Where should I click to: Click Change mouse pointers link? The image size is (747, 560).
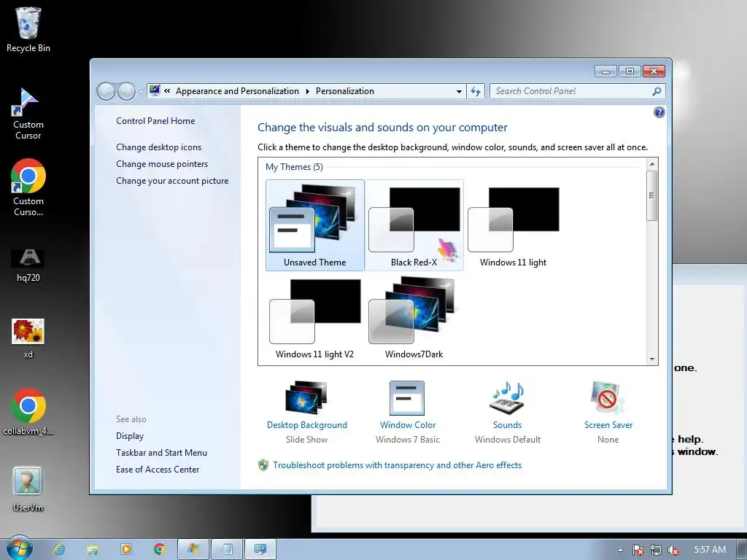[162, 164]
